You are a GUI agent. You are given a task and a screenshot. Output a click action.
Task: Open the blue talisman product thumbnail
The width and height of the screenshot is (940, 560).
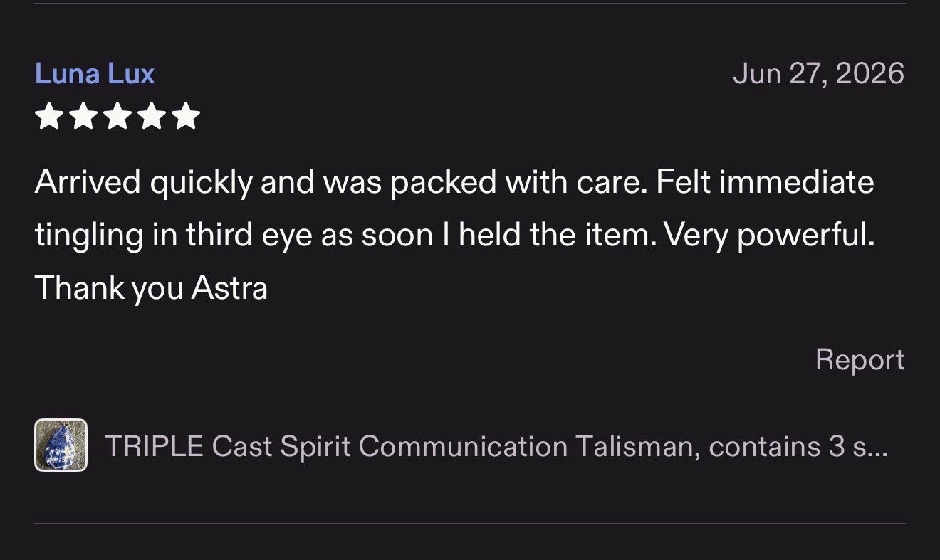click(x=61, y=445)
